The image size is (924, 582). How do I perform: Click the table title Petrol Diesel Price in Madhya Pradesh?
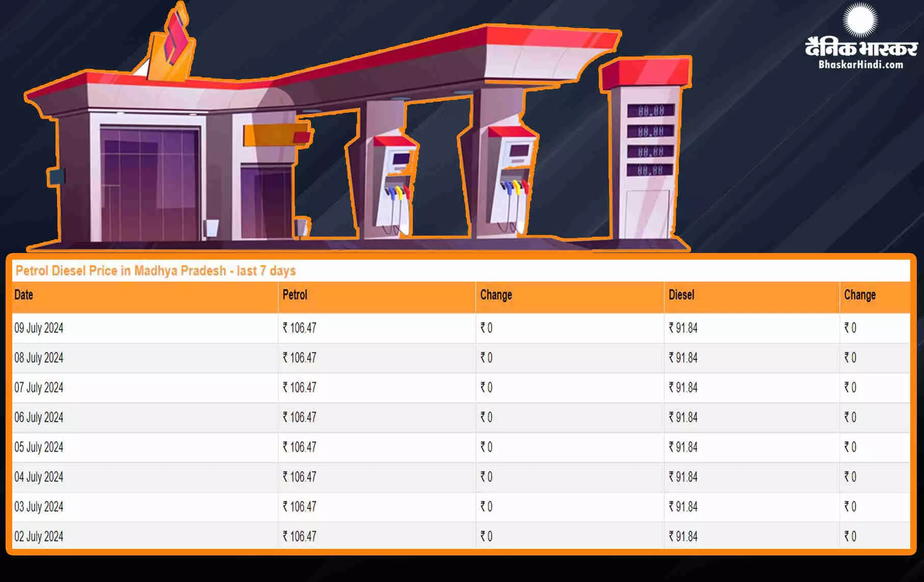(155, 271)
